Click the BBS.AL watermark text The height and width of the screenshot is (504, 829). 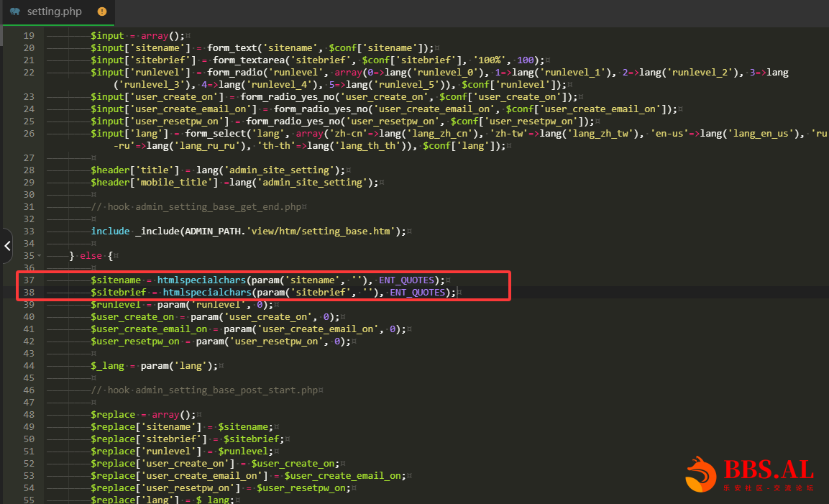[x=768, y=470]
